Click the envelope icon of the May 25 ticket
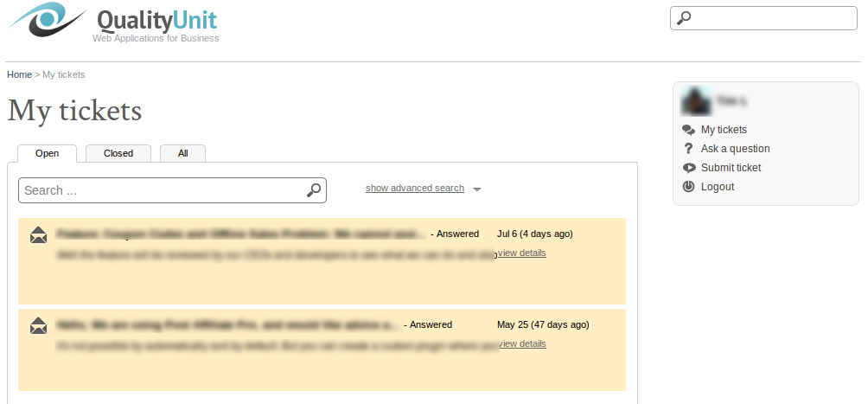The image size is (868, 404). [x=38, y=326]
